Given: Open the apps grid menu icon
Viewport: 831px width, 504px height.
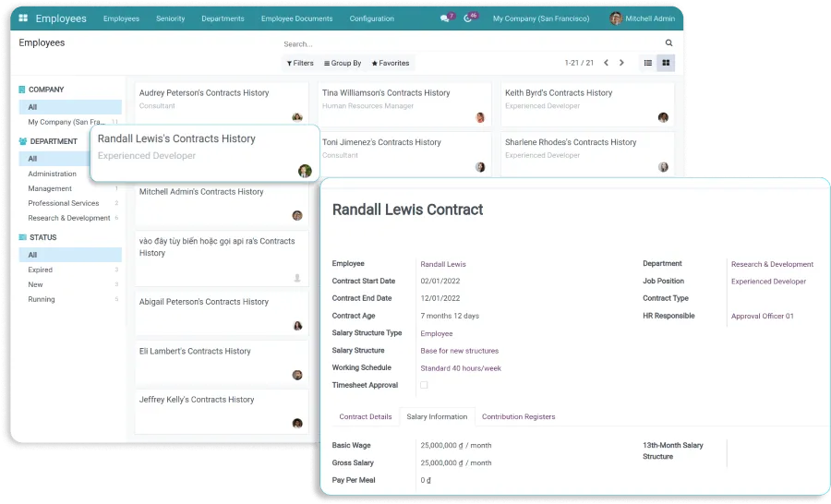Looking at the screenshot, I should coord(23,18).
